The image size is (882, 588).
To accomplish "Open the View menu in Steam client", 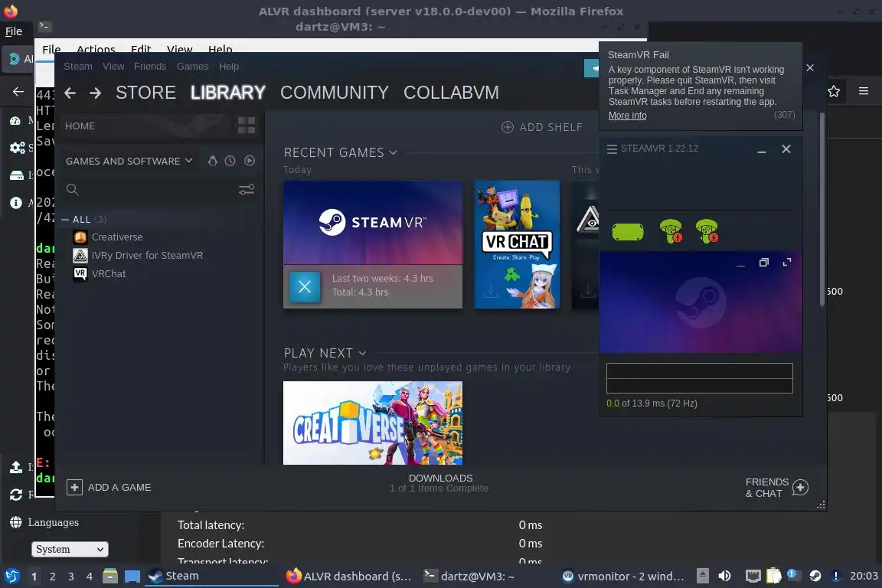I will point(113,67).
